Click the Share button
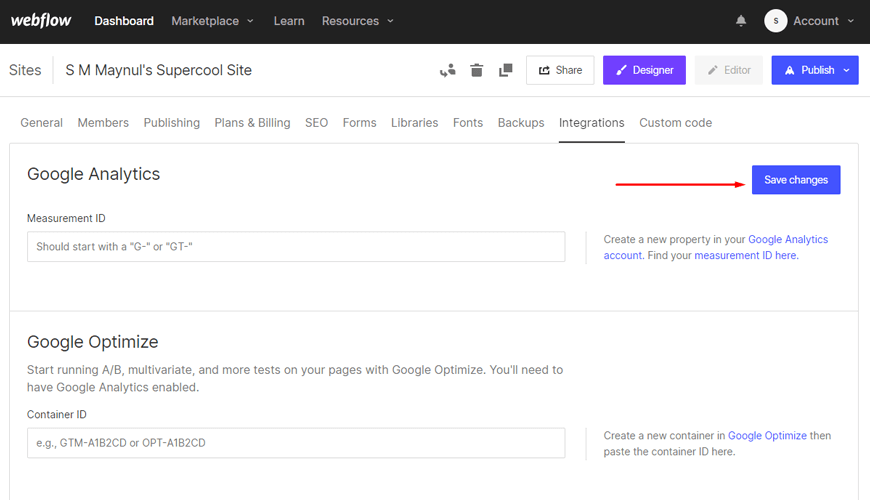The image size is (870, 500). 560,70
